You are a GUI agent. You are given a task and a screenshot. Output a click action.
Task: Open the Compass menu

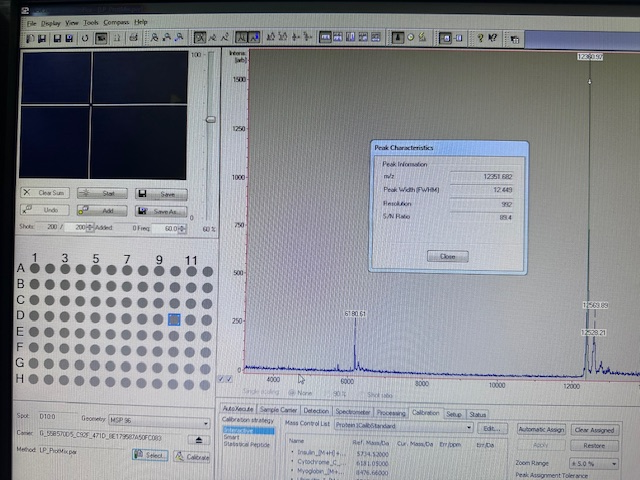tap(118, 21)
